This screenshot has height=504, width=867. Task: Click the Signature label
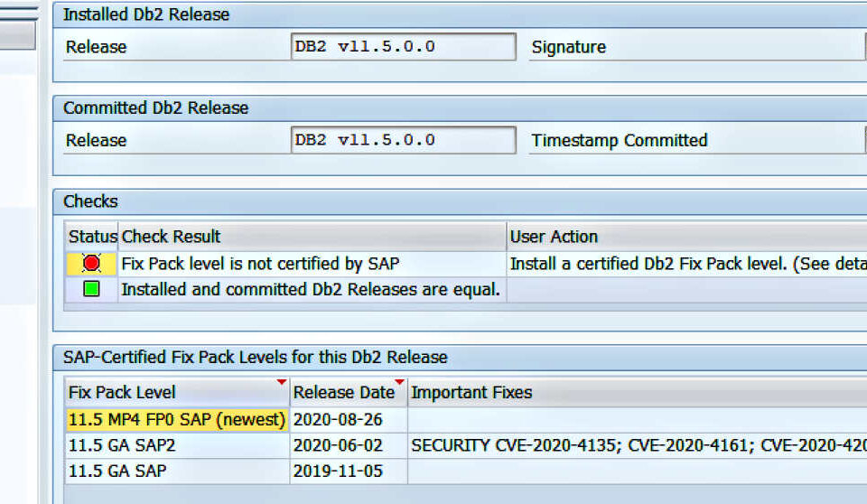pos(568,47)
